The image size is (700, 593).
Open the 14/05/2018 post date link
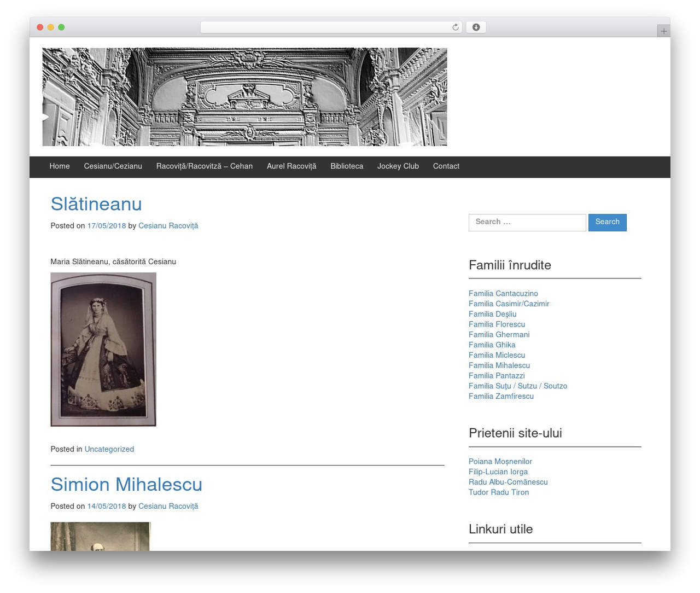[107, 507]
